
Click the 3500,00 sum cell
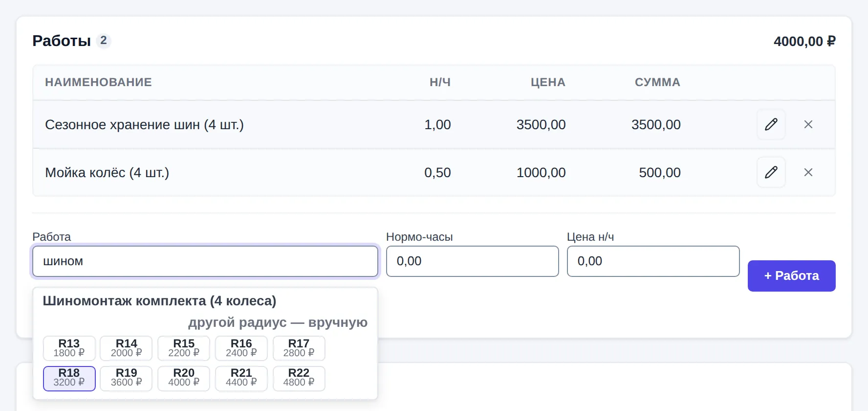click(656, 125)
